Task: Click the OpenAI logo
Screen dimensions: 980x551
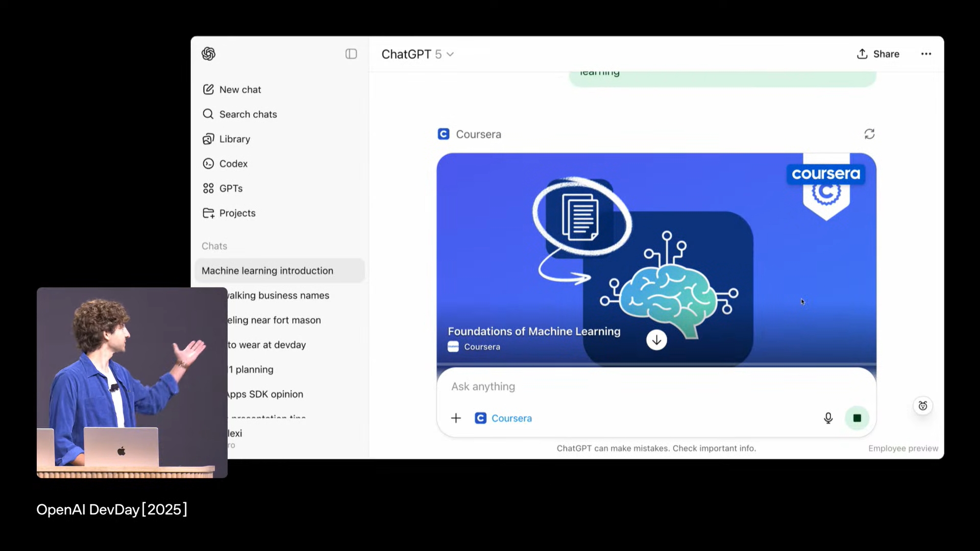Action: pos(209,54)
